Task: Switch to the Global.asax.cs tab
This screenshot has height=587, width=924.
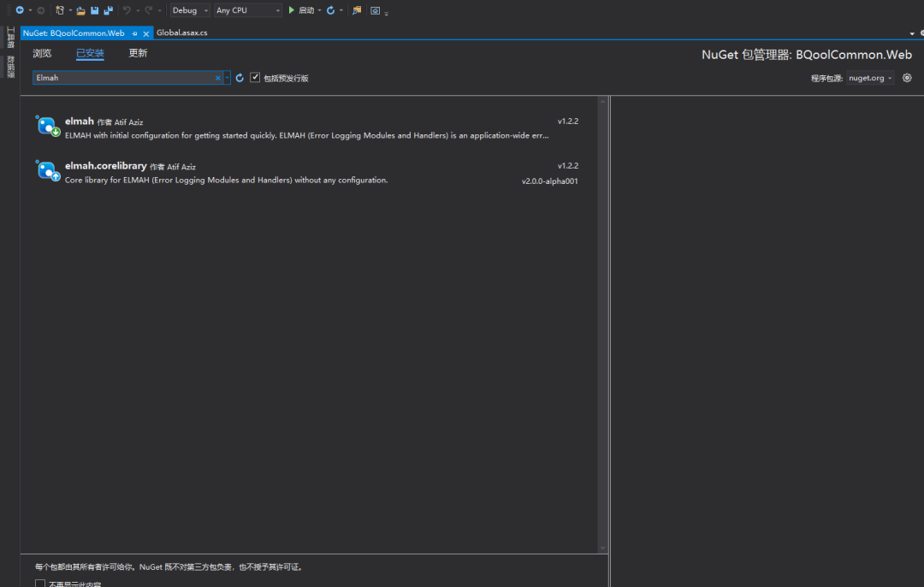Action: coord(182,33)
